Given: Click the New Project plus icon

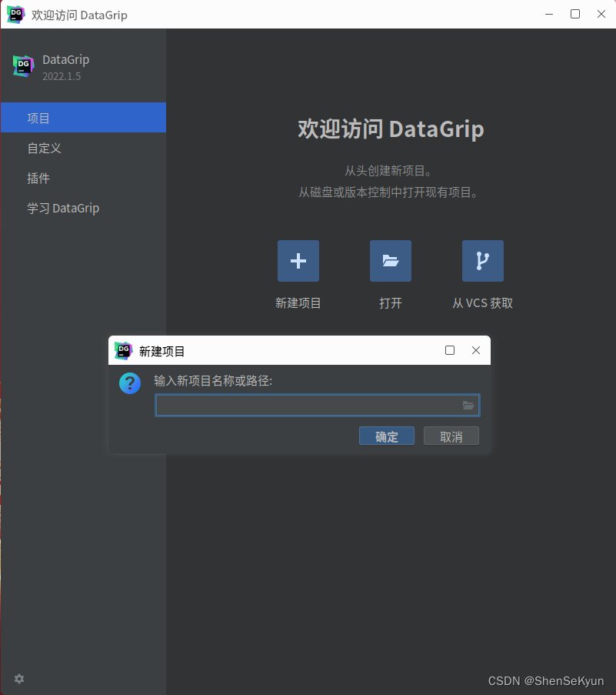Looking at the screenshot, I should tap(298, 260).
